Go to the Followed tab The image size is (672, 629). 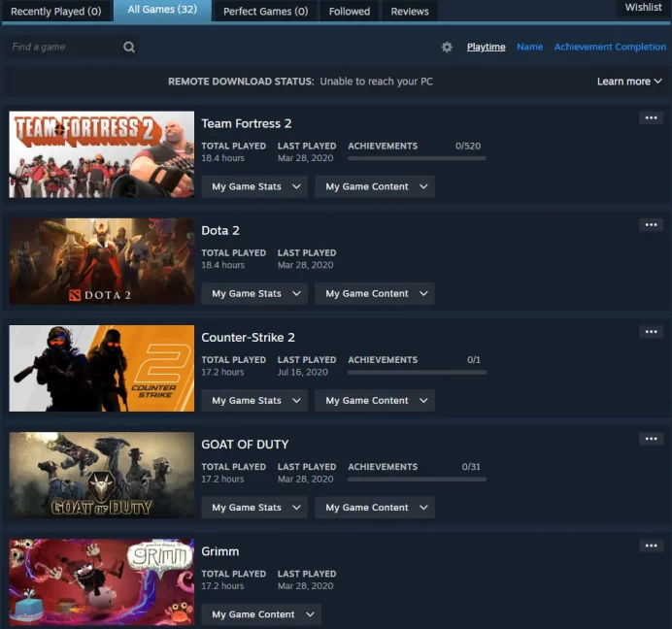[x=350, y=11]
